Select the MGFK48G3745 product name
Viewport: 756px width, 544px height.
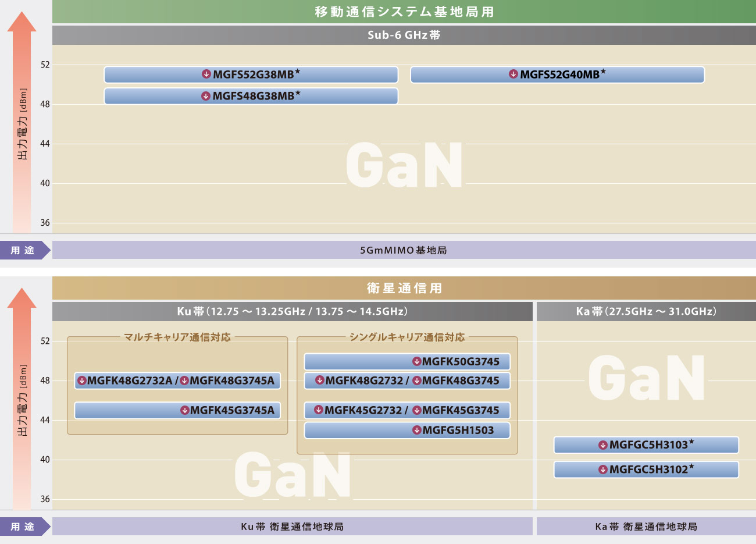tap(461, 381)
